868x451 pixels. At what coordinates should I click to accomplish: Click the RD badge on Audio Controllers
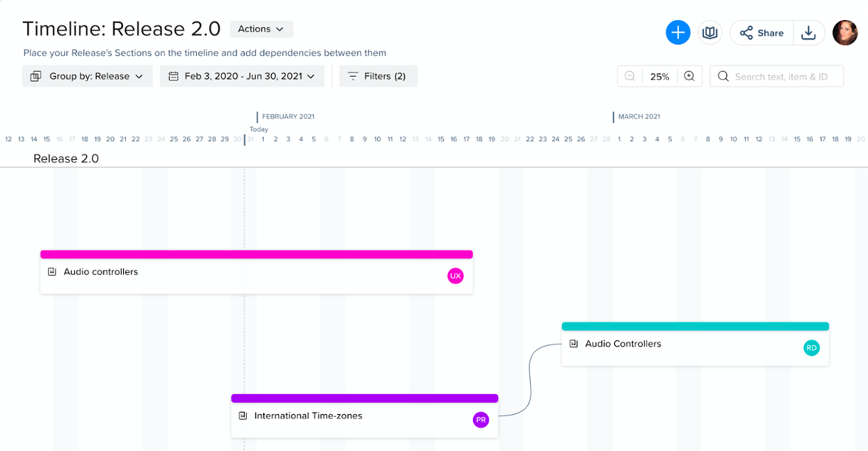(812, 348)
